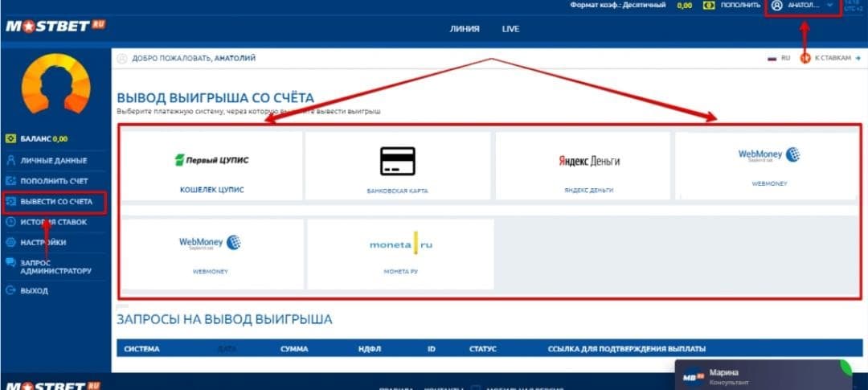Select the moneta.ru payment logo
The height and width of the screenshot is (390, 868).
point(401,244)
